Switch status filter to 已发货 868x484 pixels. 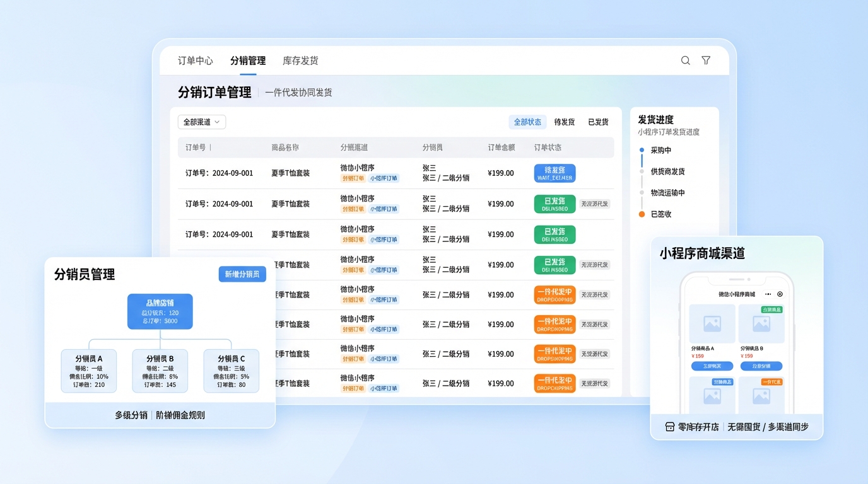(598, 122)
